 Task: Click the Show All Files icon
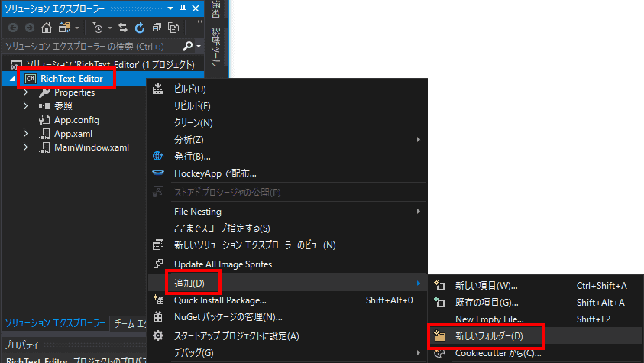[173, 28]
